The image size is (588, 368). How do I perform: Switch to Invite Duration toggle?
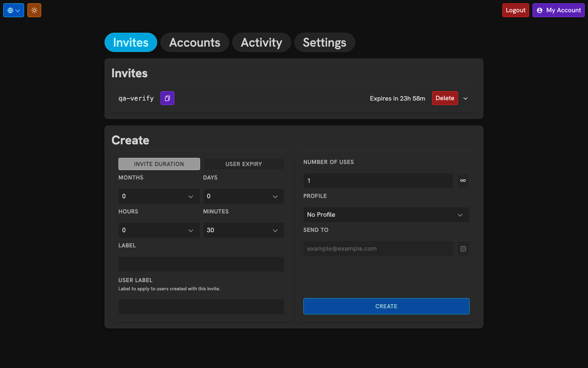(159, 164)
